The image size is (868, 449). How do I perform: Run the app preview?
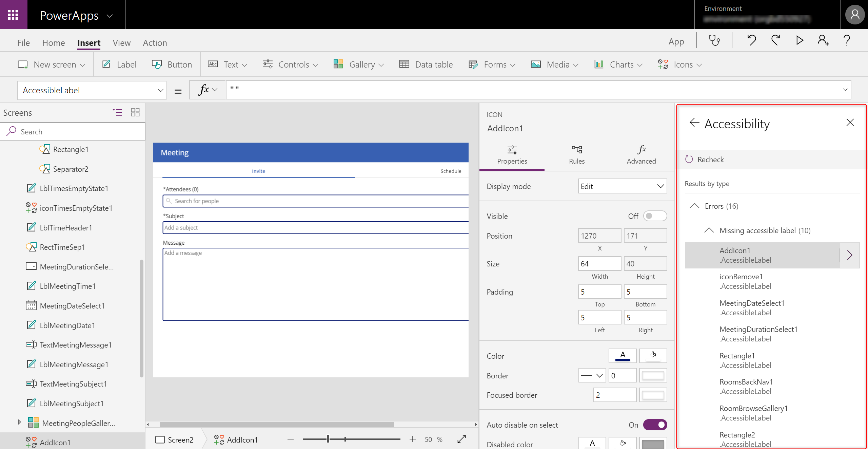pyautogui.click(x=799, y=40)
